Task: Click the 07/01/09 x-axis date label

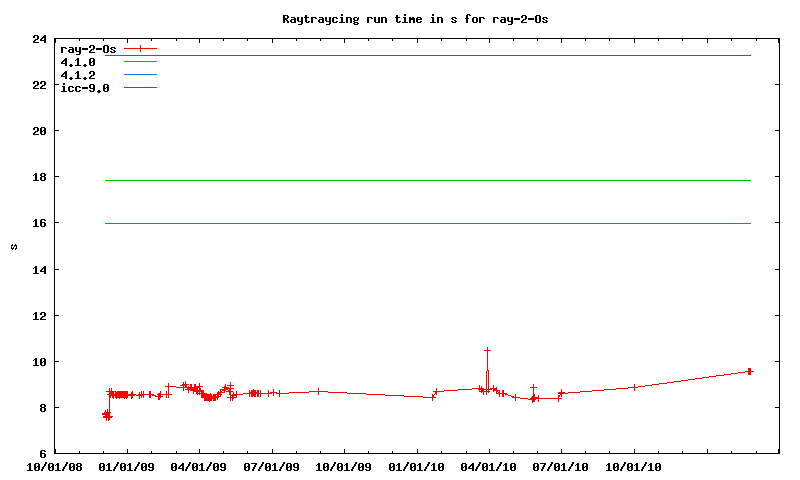Action: point(272,466)
